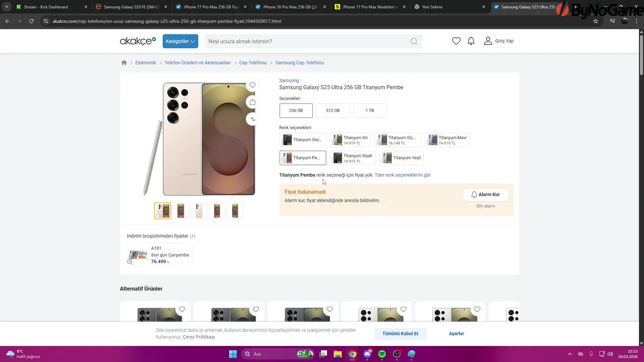Viewport: 644px width, 362px height.
Task: Click the compare arrows icon beside image
Action: [x=253, y=119]
